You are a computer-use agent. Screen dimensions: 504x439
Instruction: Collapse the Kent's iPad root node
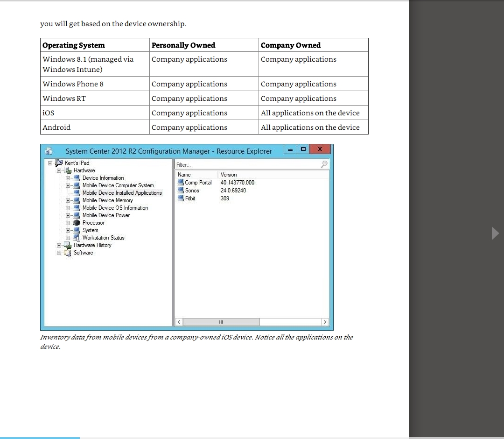click(x=50, y=163)
